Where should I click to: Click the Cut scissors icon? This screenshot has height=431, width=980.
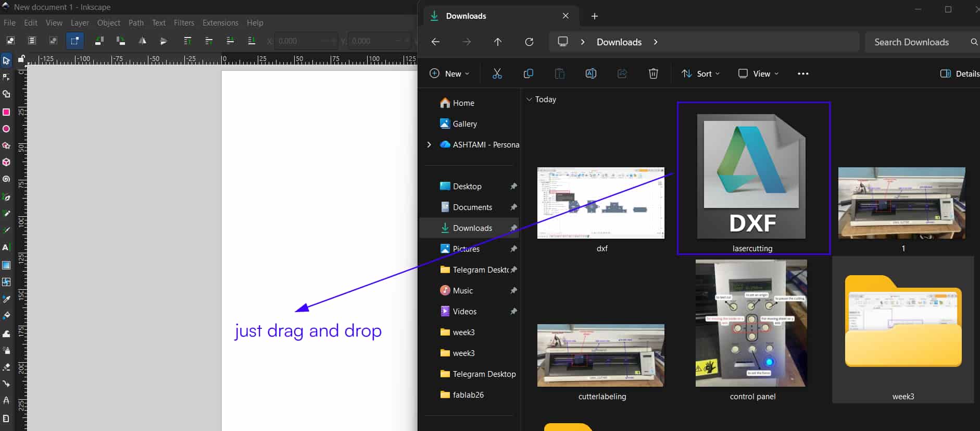click(497, 73)
